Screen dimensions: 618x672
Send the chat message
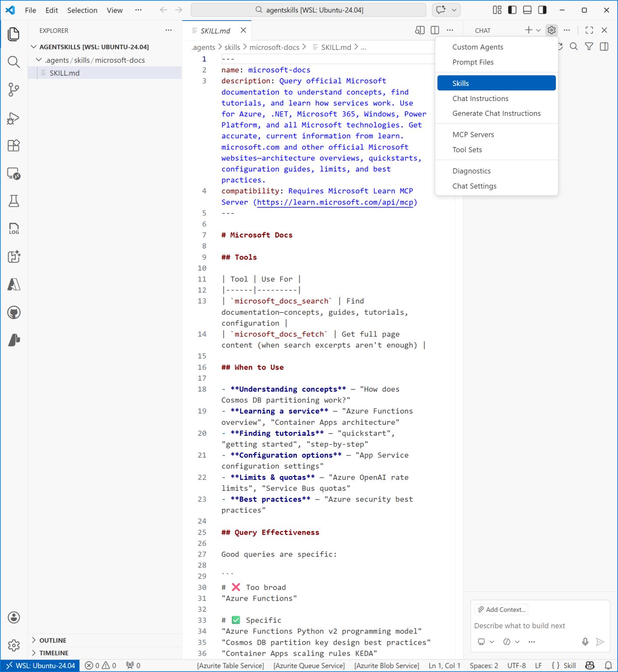600,642
